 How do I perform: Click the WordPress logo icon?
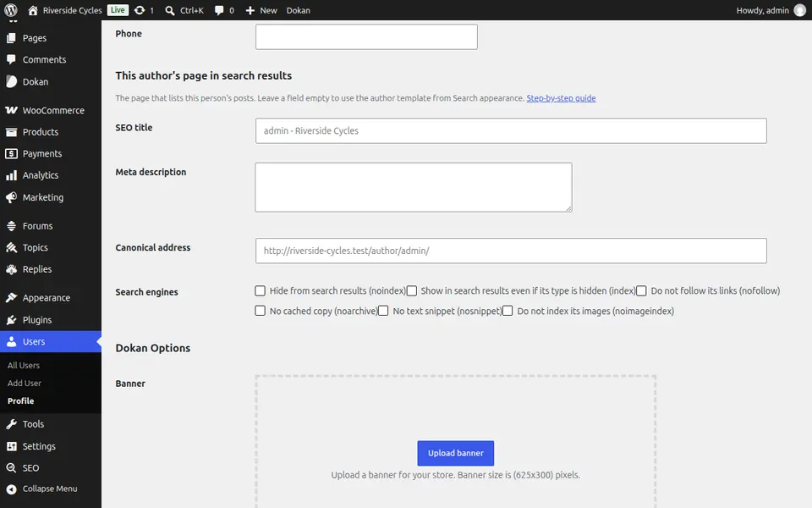point(11,10)
